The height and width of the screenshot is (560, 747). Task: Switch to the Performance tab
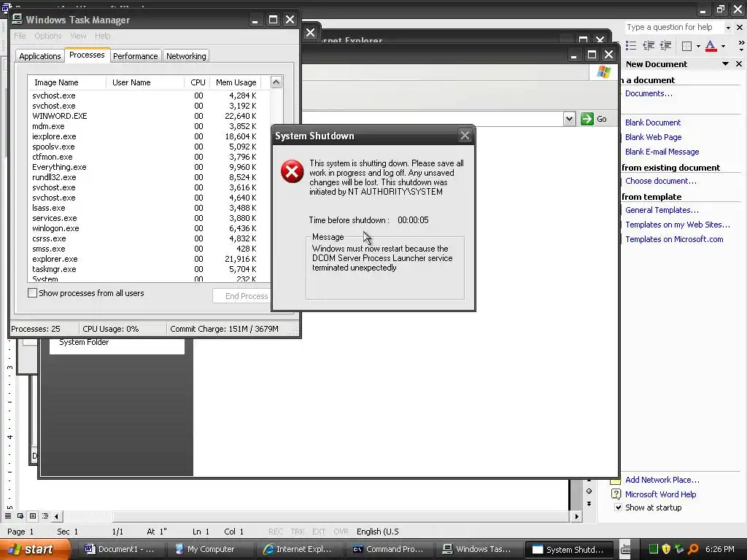[135, 55]
